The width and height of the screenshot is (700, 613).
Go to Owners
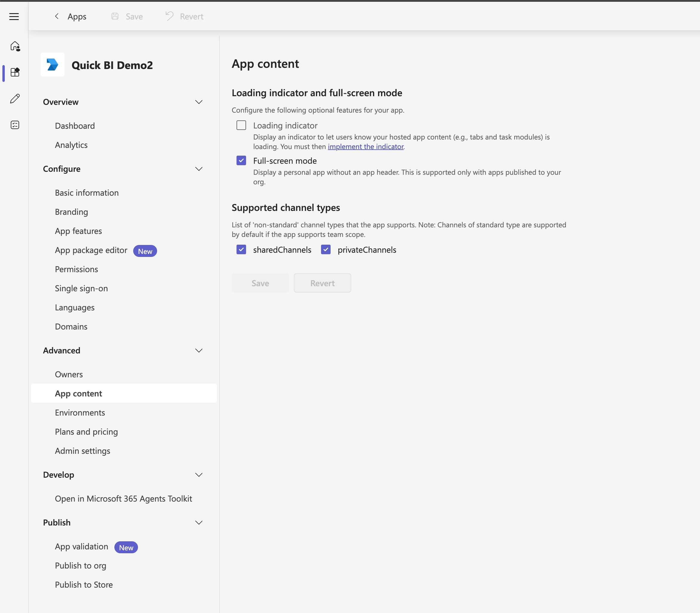point(69,374)
